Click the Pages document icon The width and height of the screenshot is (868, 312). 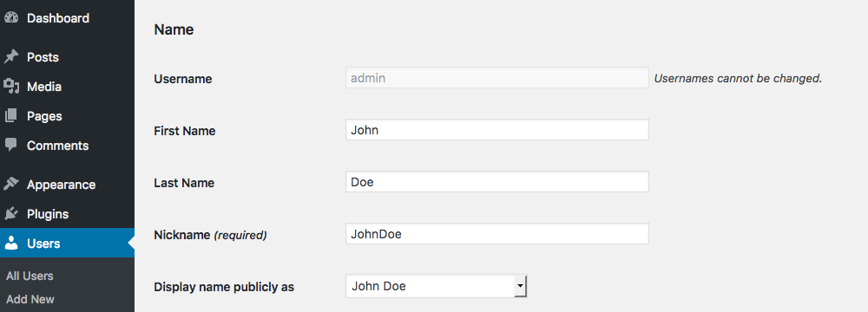(11, 115)
